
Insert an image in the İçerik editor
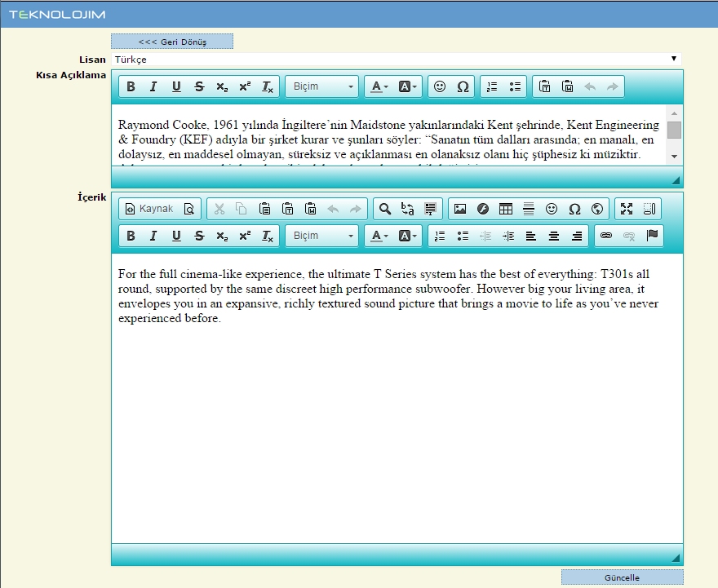tap(460, 209)
